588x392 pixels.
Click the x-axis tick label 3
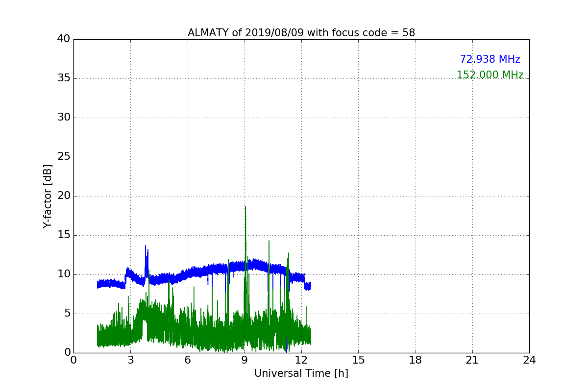(x=130, y=360)
